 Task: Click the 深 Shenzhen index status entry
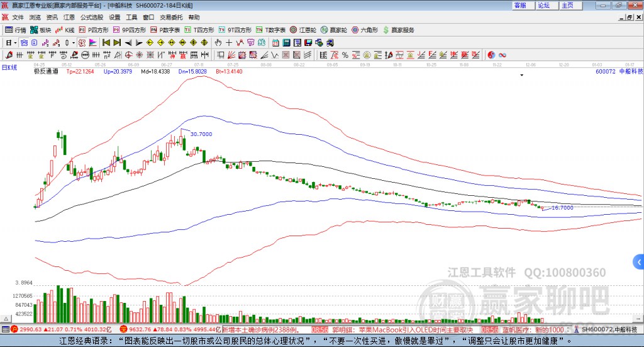pyautogui.click(x=170, y=330)
